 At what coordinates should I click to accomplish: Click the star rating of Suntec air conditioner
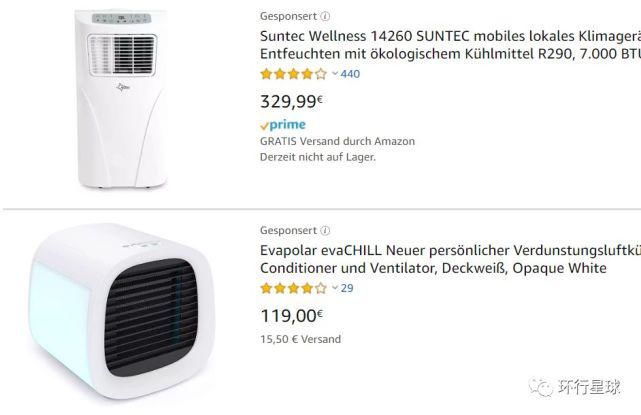click(x=294, y=74)
